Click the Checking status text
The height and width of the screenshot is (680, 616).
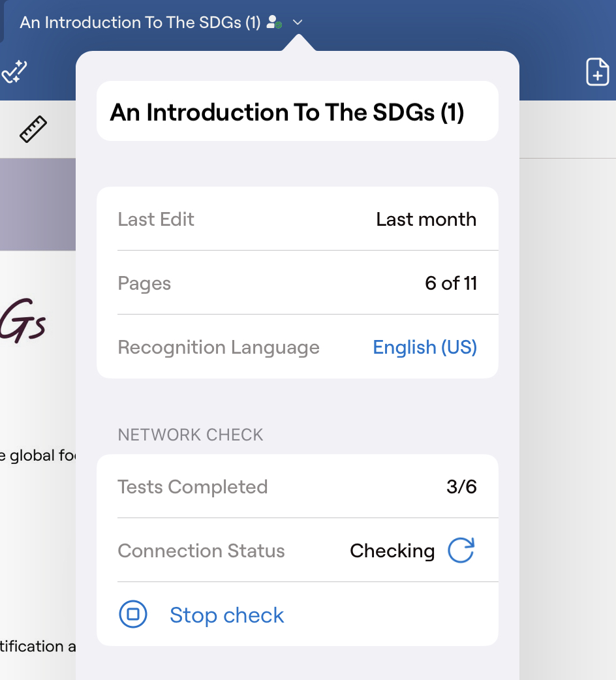click(392, 551)
